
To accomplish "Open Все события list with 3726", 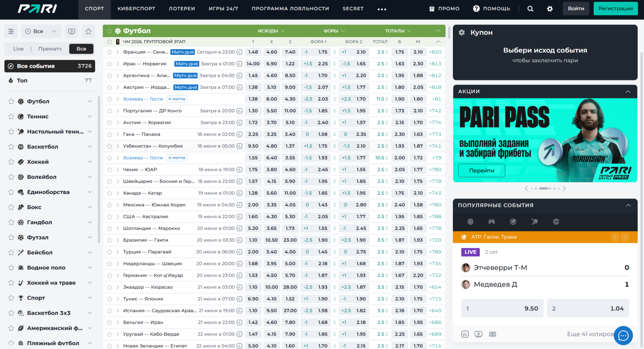I will point(50,66).
